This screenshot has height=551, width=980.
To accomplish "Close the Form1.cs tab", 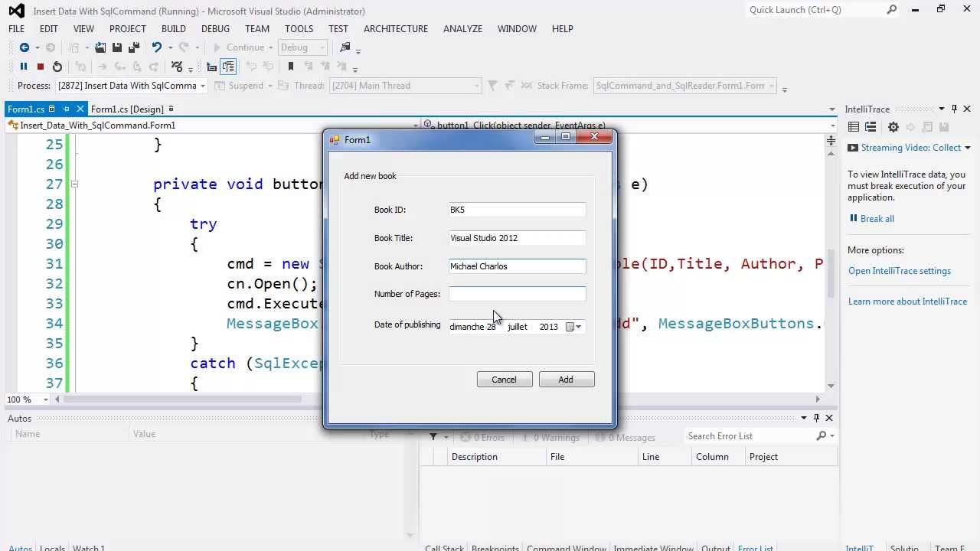I will (80, 109).
